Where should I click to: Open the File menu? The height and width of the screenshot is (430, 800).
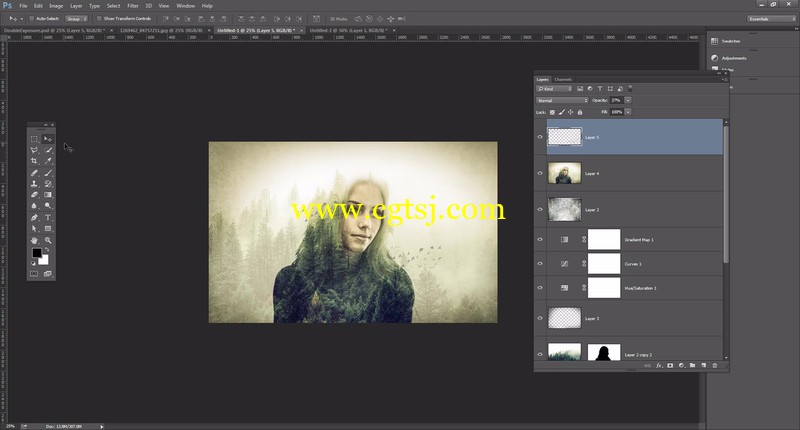tap(23, 6)
